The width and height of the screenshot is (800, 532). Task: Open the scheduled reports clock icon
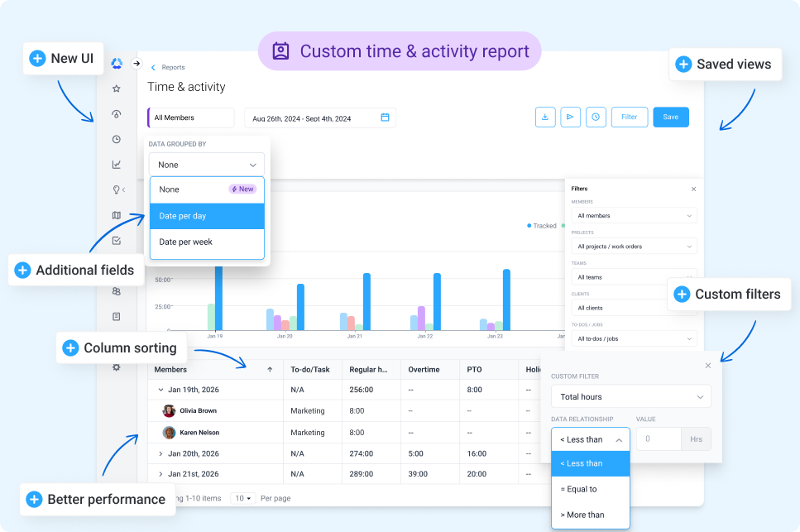(596, 117)
